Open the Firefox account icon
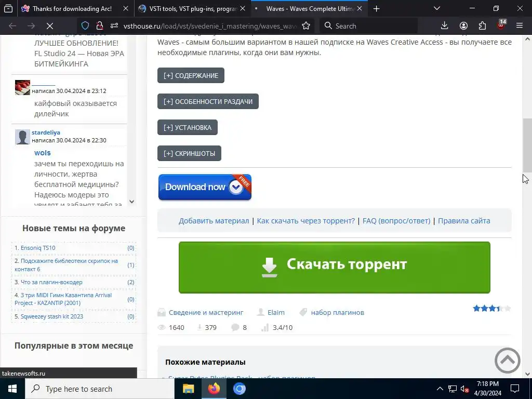The height and width of the screenshot is (399, 532). coord(463,26)
